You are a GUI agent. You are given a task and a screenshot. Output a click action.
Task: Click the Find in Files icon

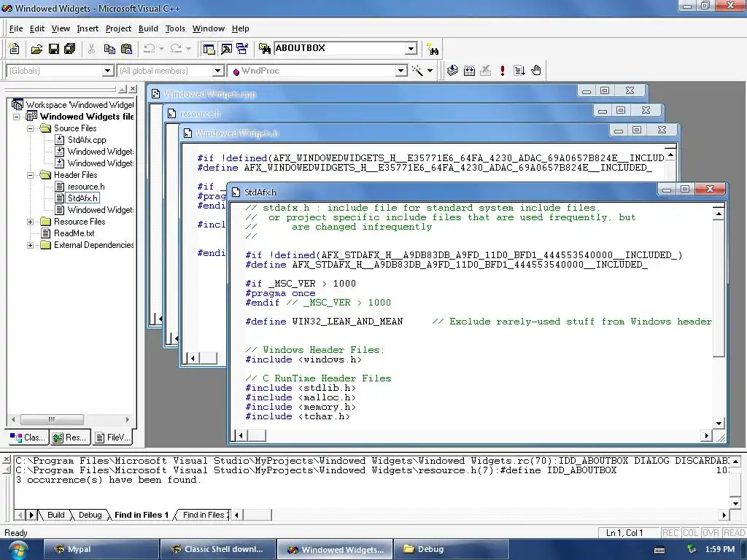pos(264,49)
